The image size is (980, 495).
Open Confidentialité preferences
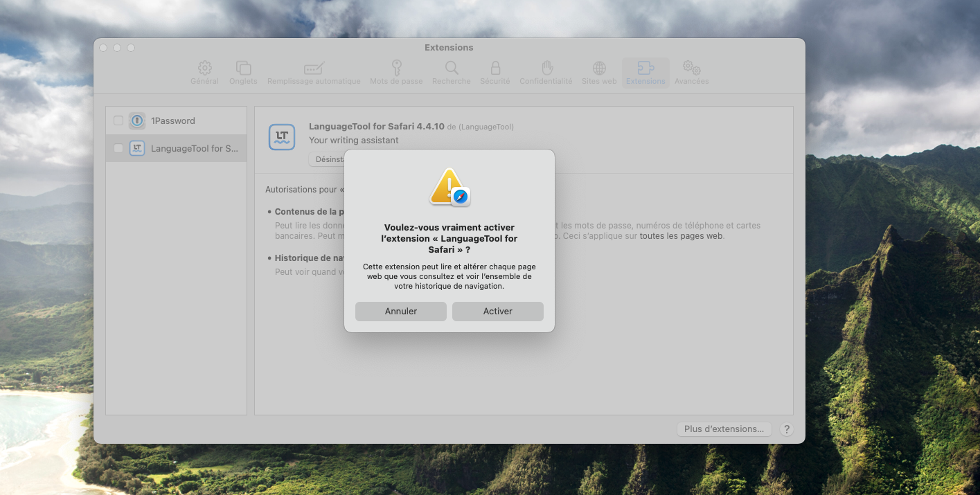(546, 73)
